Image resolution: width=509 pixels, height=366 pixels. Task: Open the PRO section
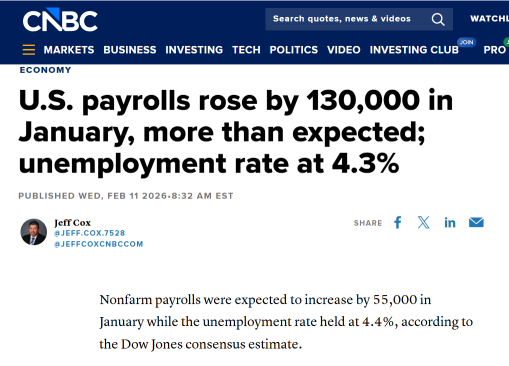tap(495, 50)
